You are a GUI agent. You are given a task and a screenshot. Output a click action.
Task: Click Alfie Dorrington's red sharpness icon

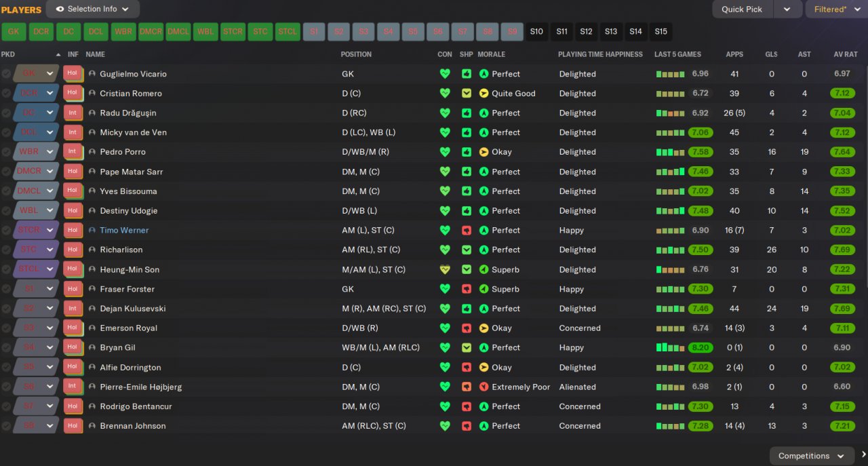(467, 368)
